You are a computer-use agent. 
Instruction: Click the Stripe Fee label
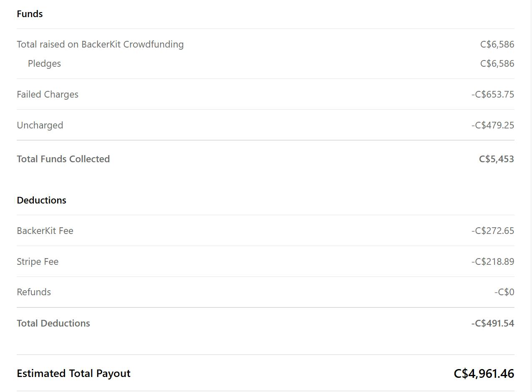point(38,261)
